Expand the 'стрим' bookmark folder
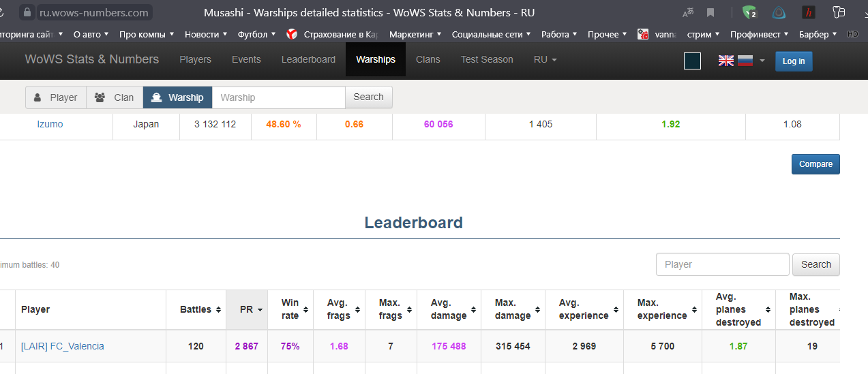The height and width of the screenshot is (374, 868). tap(704, 34)
